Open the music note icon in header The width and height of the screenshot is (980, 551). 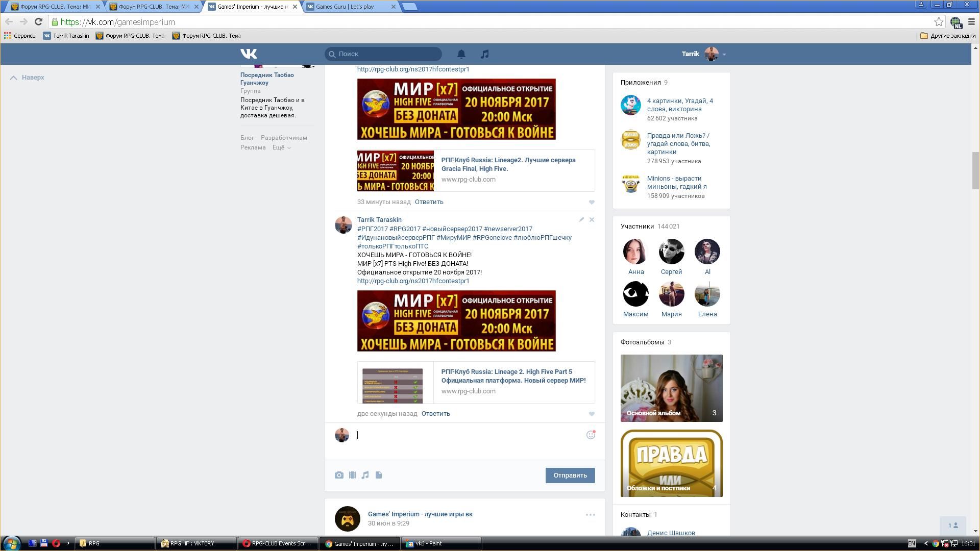pos(484,54)
